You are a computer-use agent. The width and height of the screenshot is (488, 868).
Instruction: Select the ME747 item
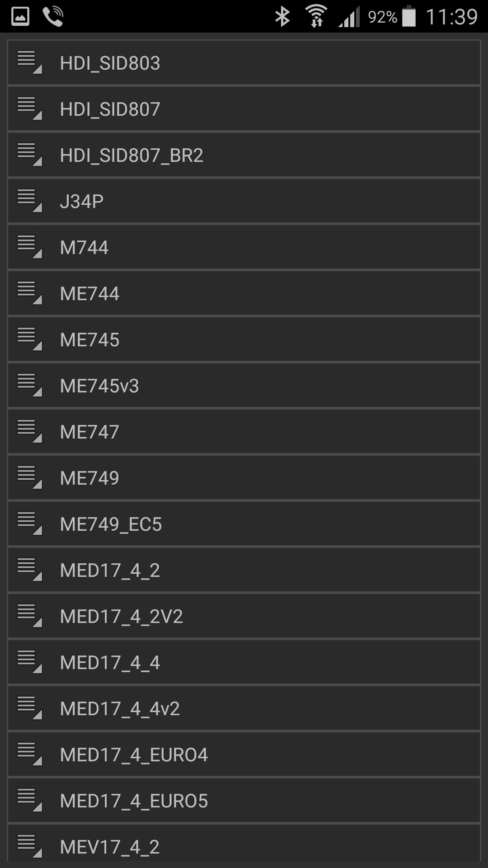click(x=244, y=432)
